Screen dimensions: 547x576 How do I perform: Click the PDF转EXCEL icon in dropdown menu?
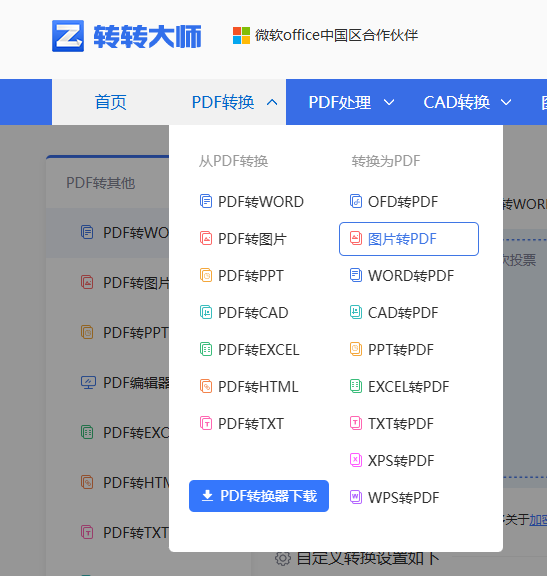coord(206,350)
